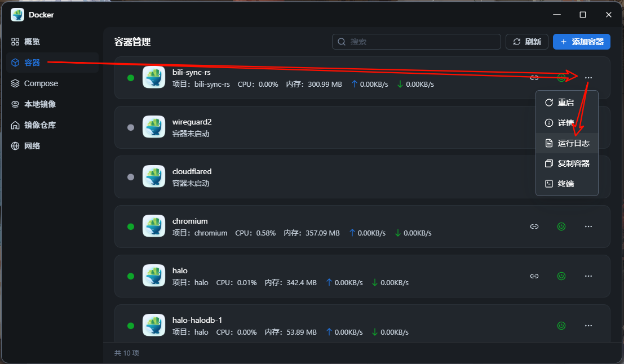
Task: Click the bili-sync-rs container name
Action: (192, 72)
